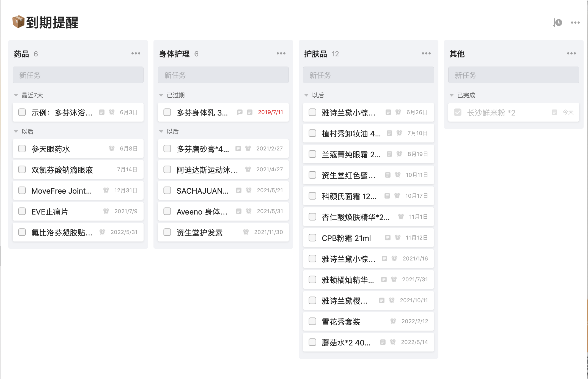Click the 药品 column title

click(21, 54)
